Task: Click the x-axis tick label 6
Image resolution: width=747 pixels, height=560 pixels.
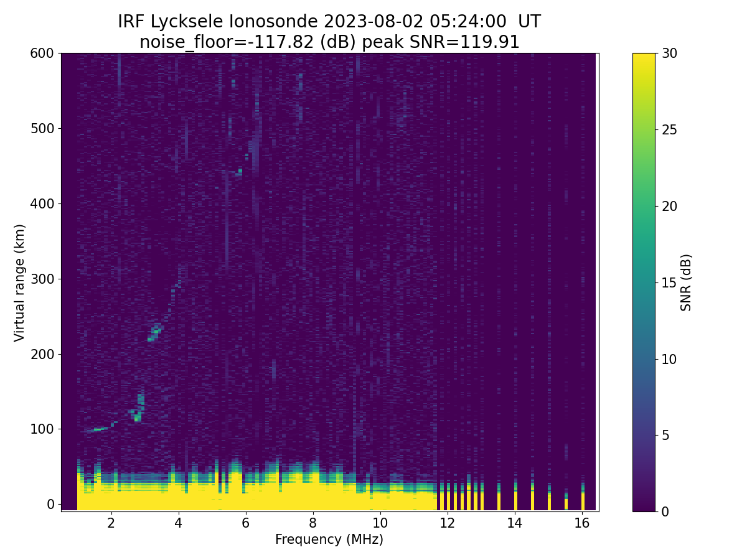Action: coord(245,523)
